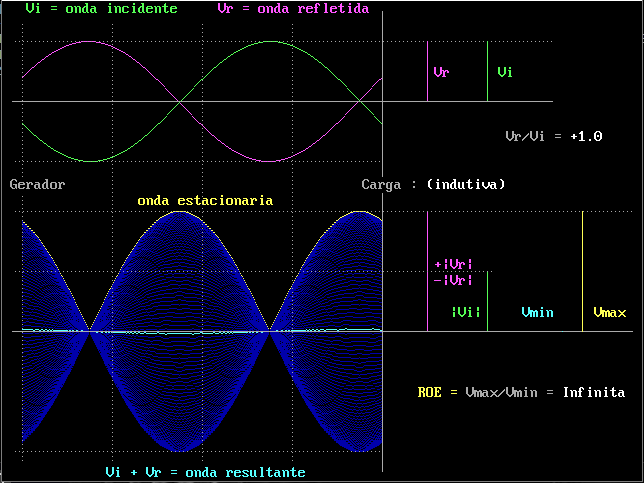Select the 'Gerador' label

pyautogui.click(x=37, y=184)
